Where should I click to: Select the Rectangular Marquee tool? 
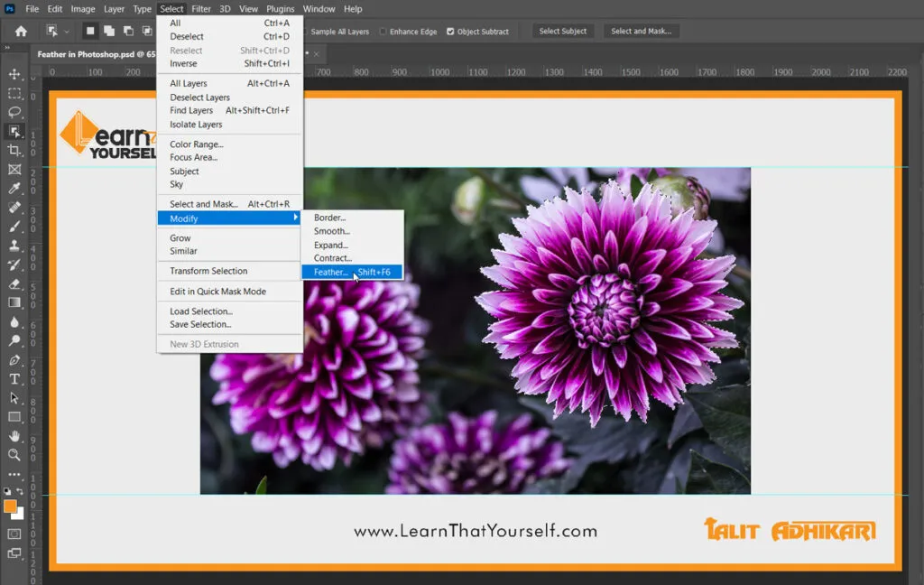tap(14, 93)
